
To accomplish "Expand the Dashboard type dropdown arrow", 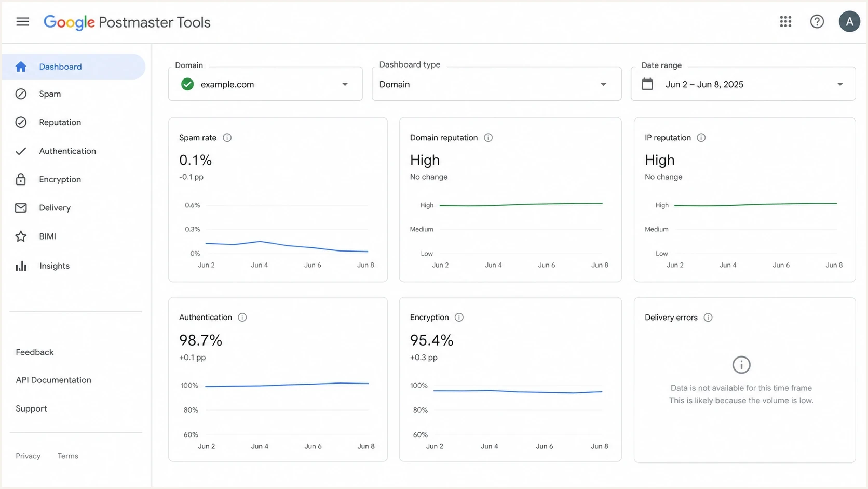I will pos(603,84).
